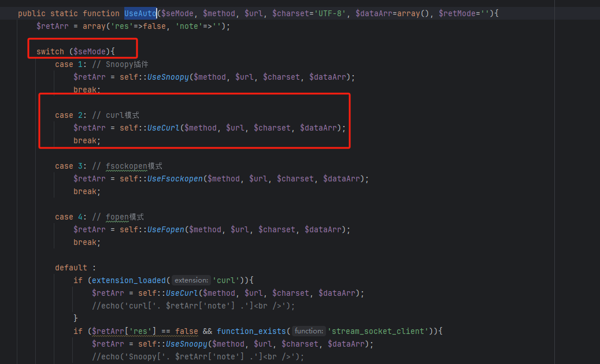Click the break statement in case 2

point(87,140)
